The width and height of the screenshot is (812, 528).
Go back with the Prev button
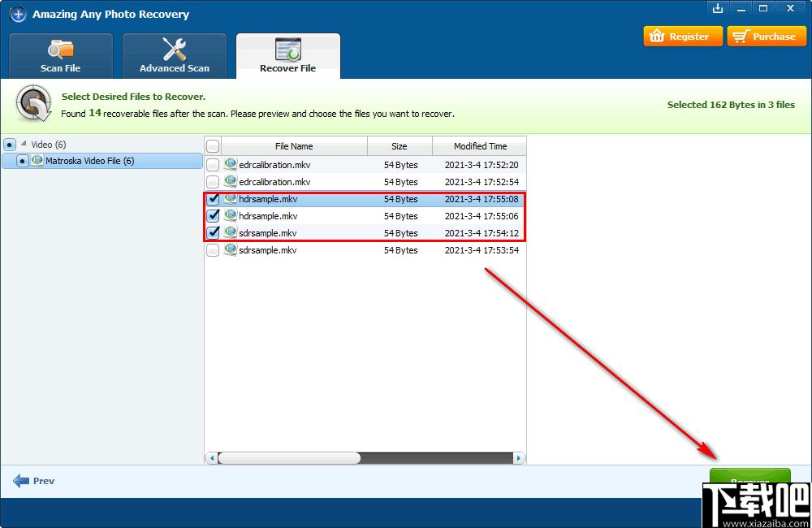(33, 481)
